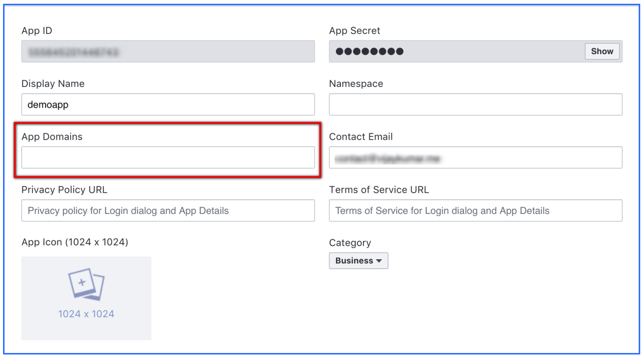Select the blurred App ID field
The width and height of the screenshot is (644, 356).
tap(168, 51)
